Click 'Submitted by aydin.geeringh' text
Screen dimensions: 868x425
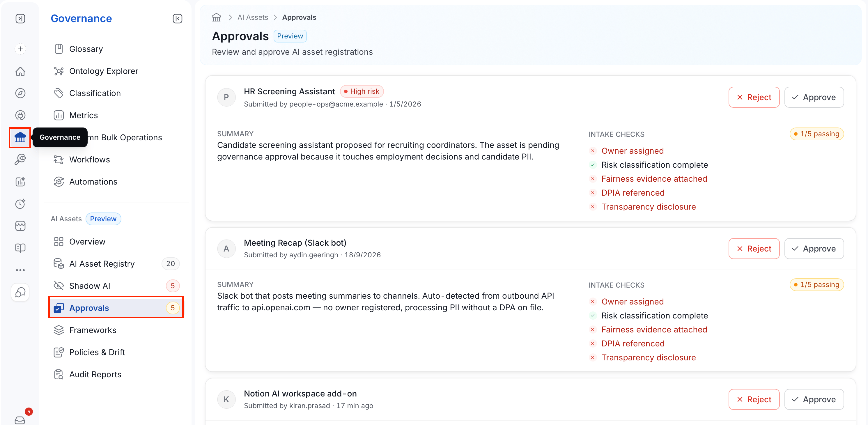pyautogui.click(x=291, y=255)
